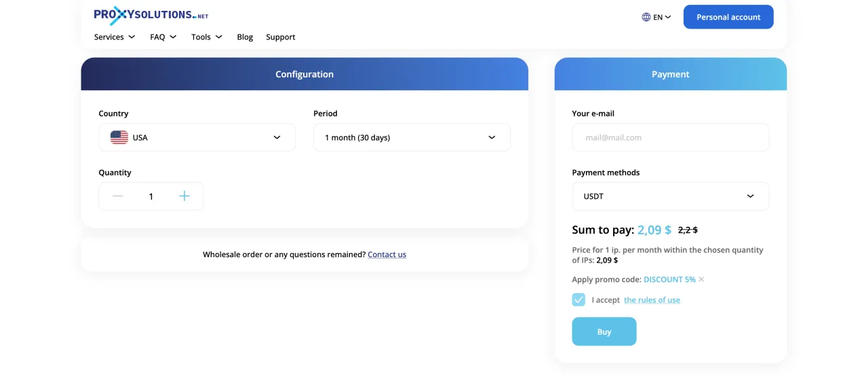868x378 pixels.
Task: Open the Support page
Action: (281, 37)
